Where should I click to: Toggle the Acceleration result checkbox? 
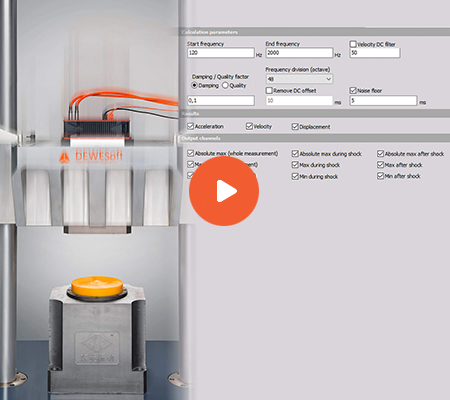(x=190, y=126)
